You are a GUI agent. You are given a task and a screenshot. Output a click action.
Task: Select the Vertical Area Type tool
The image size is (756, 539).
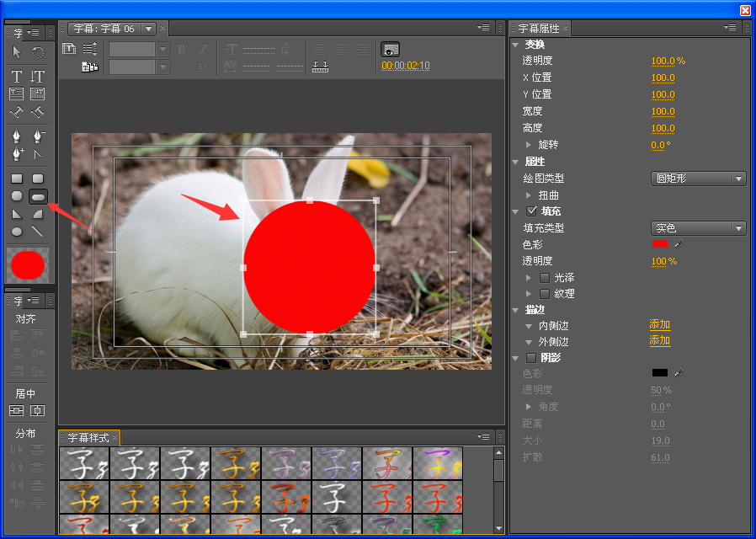(38, 93)
